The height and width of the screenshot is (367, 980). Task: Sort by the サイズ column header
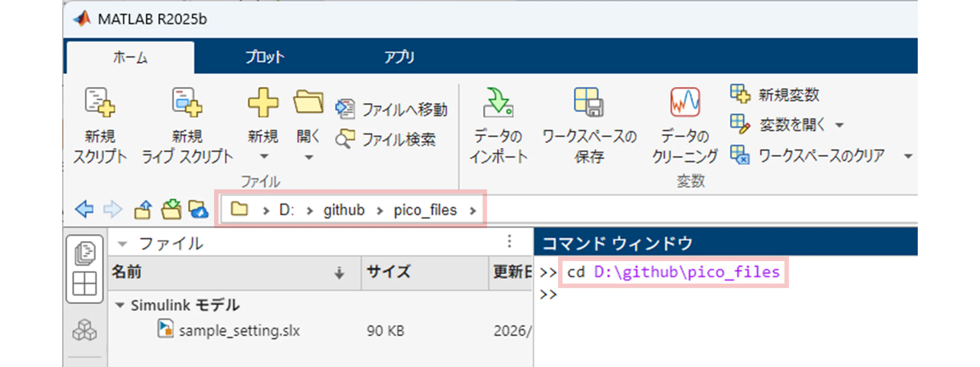click(425, 272)
